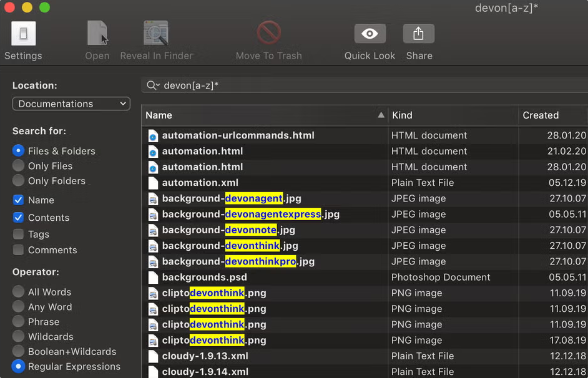Click the file icon of cloudy-1.9.14.xml
Viewport: 588px width, 378px height.
[x=153, y=372]
